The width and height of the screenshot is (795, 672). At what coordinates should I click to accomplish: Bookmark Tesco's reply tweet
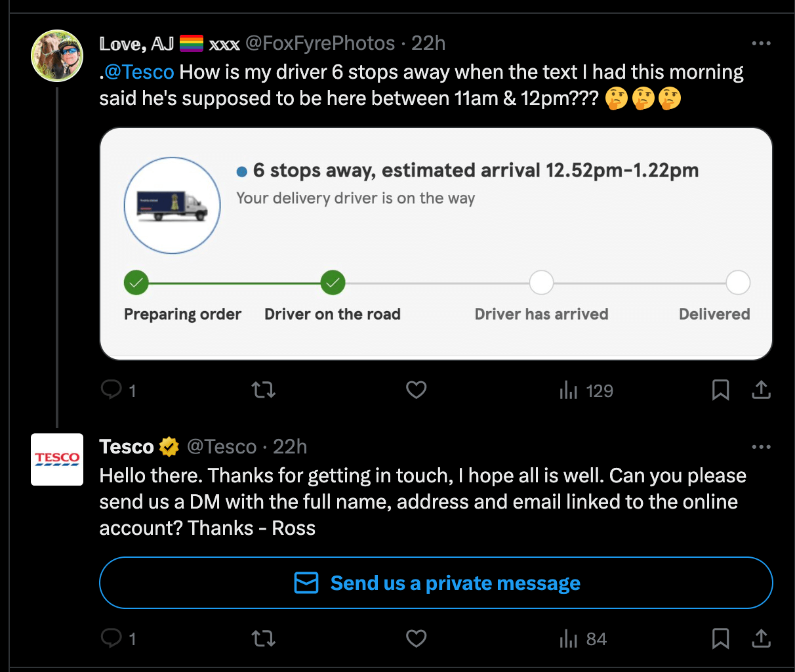pyautogui.click(x=720, y=638)
